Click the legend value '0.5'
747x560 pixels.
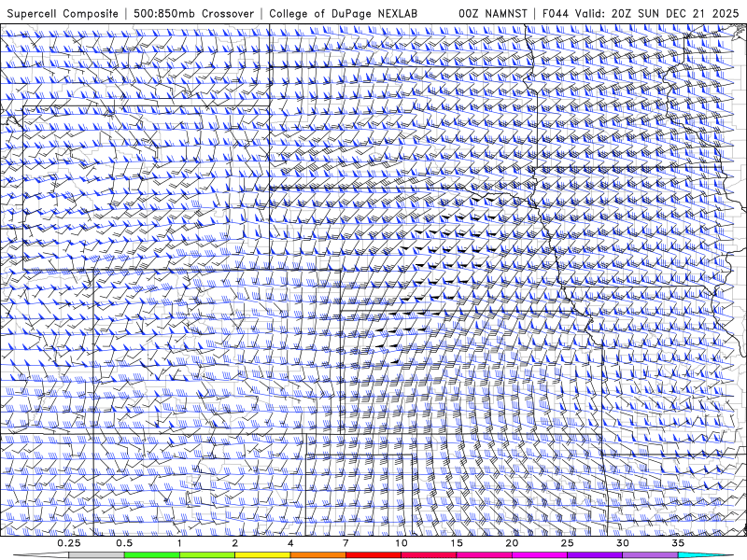coord(124,543)
